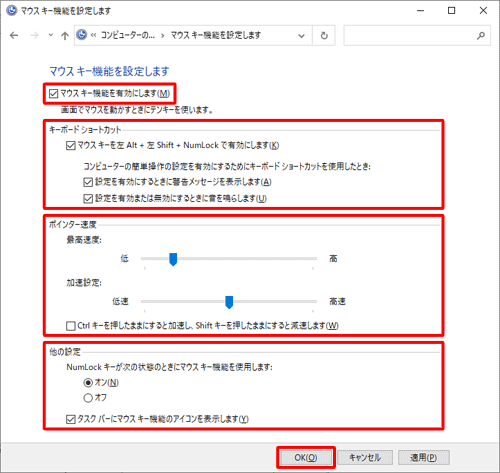
Task: Toggle 音を鳴らします(U) checkbox
Action: point(88,199)
